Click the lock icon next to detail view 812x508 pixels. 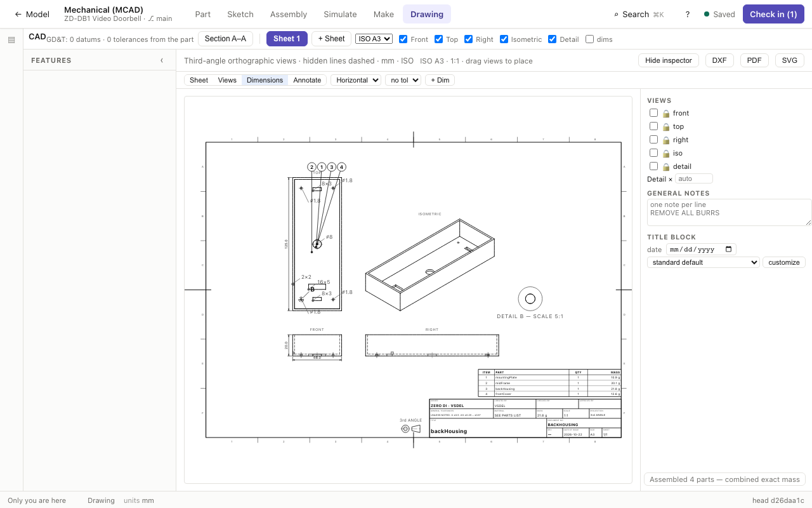point(666,167)
